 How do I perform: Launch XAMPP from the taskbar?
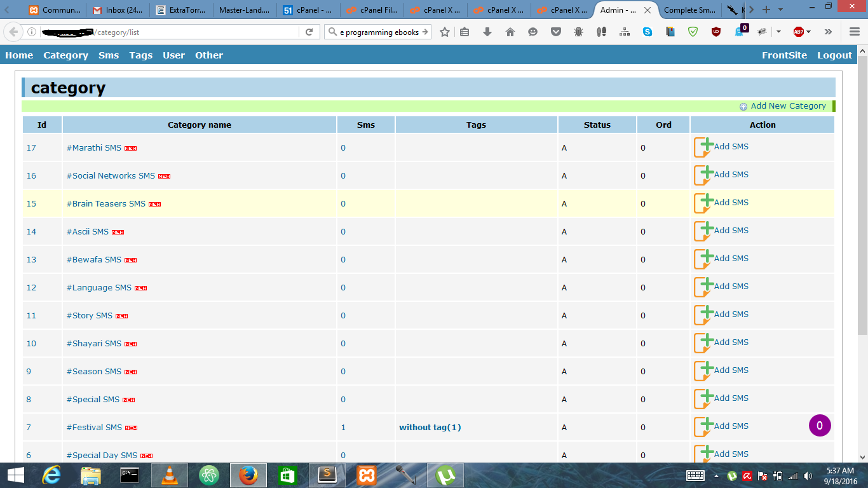click(367, 475)
